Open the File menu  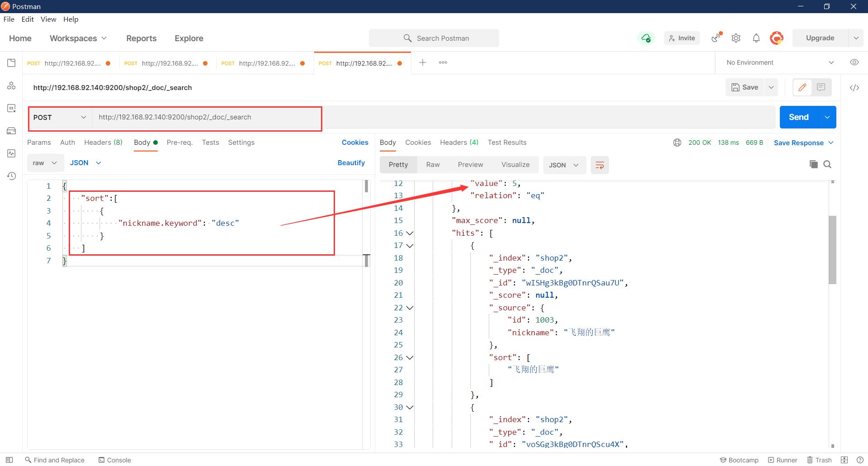point(9,19)
